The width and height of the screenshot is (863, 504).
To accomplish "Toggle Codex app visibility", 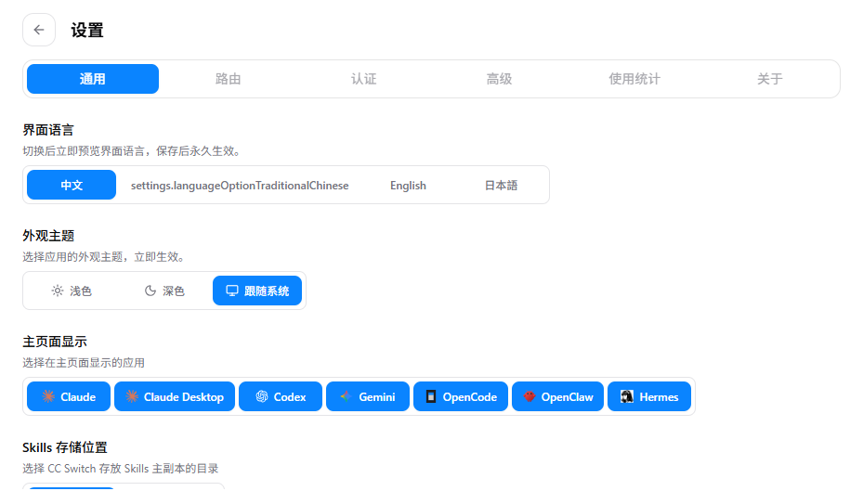I will coord(281,396).
